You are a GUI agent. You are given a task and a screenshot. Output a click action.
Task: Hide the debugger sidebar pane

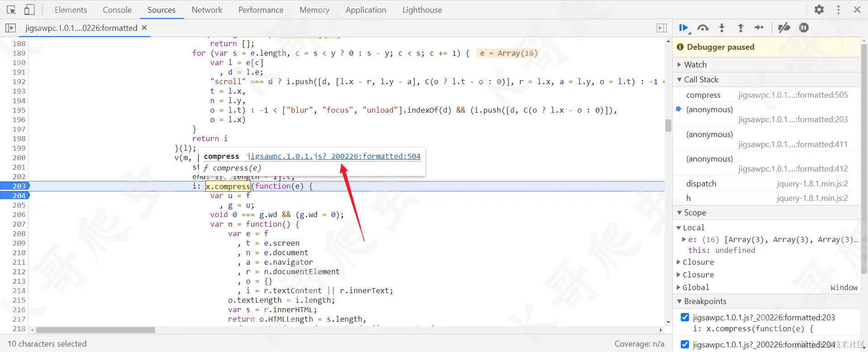[661, 28]
